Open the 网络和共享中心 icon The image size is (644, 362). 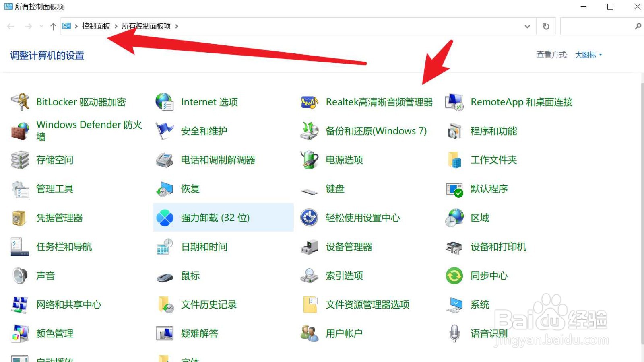[x=20, y=304]
